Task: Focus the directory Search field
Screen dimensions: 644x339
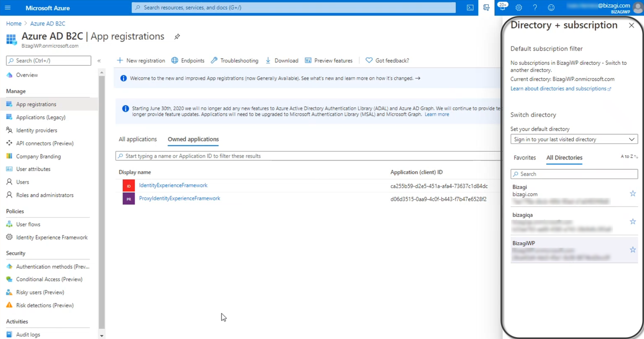Action: tap(574, 174)
